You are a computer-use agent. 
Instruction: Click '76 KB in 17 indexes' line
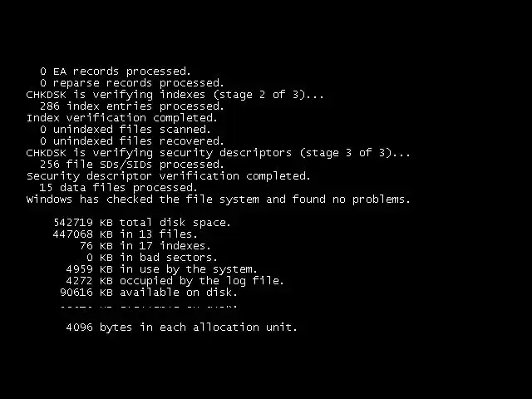[145, 246]
